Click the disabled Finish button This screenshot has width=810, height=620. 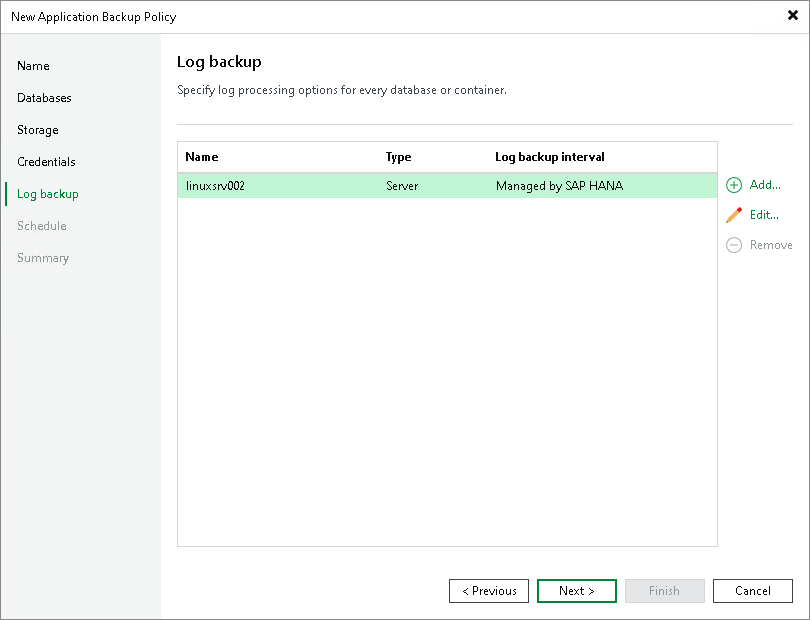click(x=665, y=591)
